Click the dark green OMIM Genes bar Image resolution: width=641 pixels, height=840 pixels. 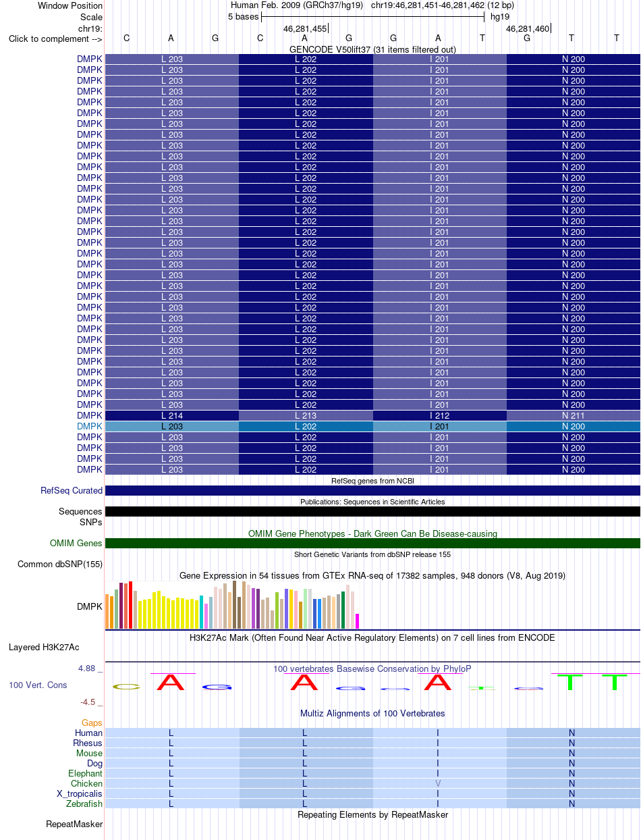pos(372,543)
